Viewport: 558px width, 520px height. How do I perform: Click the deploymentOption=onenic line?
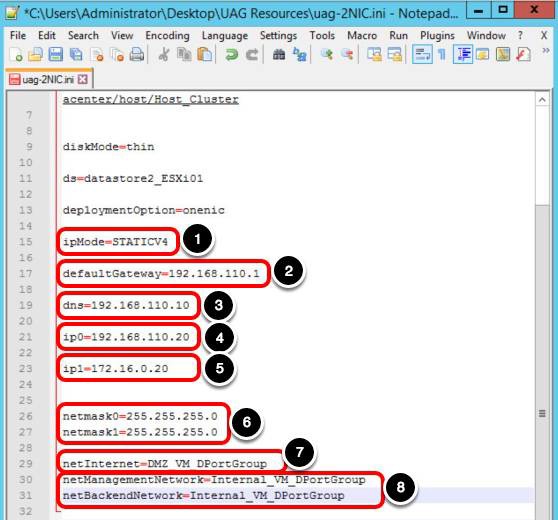(x=143, y=210)
